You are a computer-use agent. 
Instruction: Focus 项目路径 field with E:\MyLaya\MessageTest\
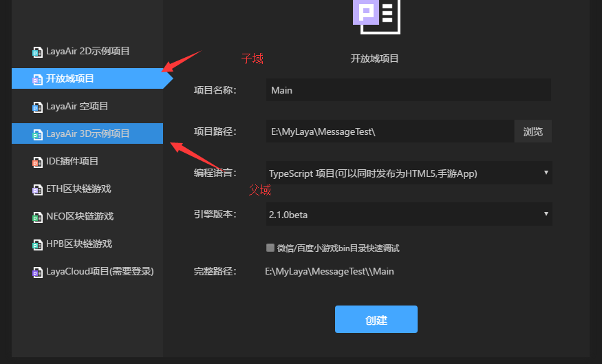pos(390,131)
